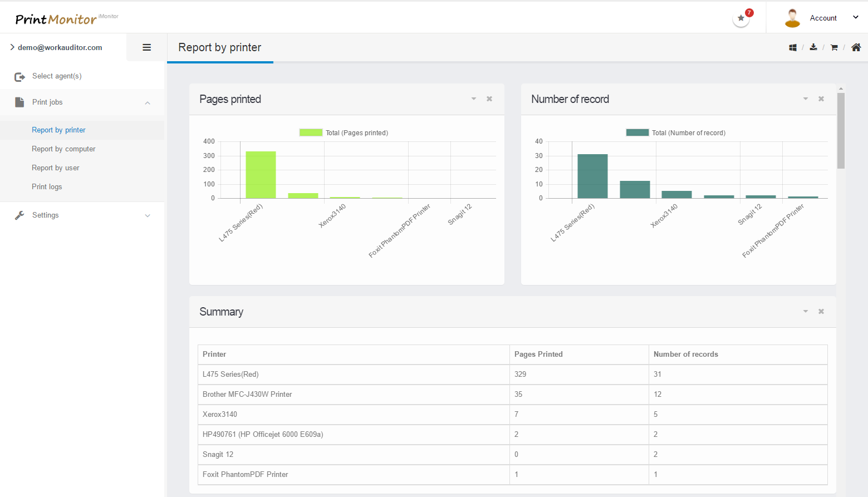This screenshot has width=868, height=497.
Task: Open Report by computer in sidebar
Action: [63, 149]
